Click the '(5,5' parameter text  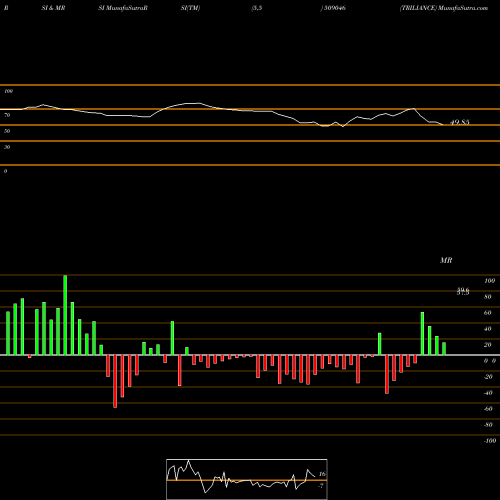coord(257,8)
